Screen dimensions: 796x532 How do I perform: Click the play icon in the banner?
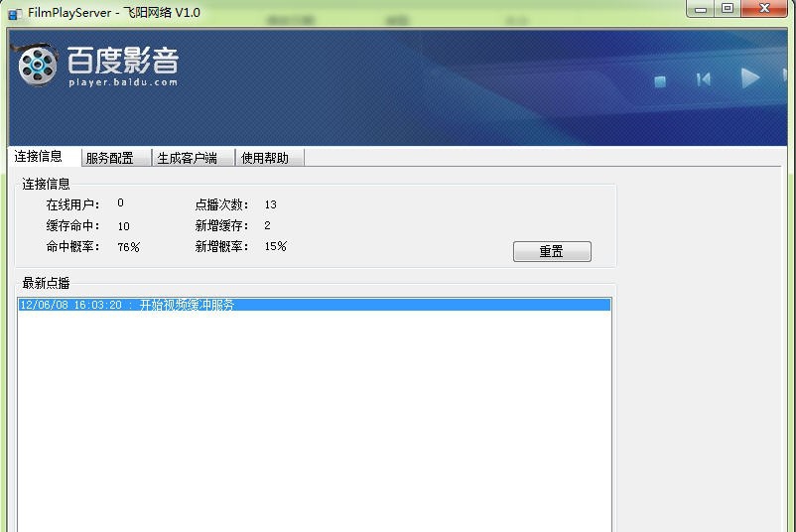coord(749,78)
